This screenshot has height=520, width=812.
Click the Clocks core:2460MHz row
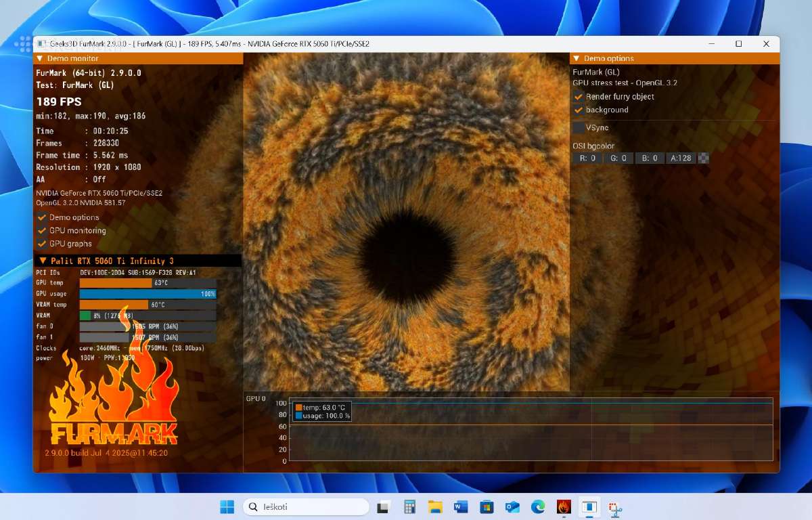pos(120,348)
